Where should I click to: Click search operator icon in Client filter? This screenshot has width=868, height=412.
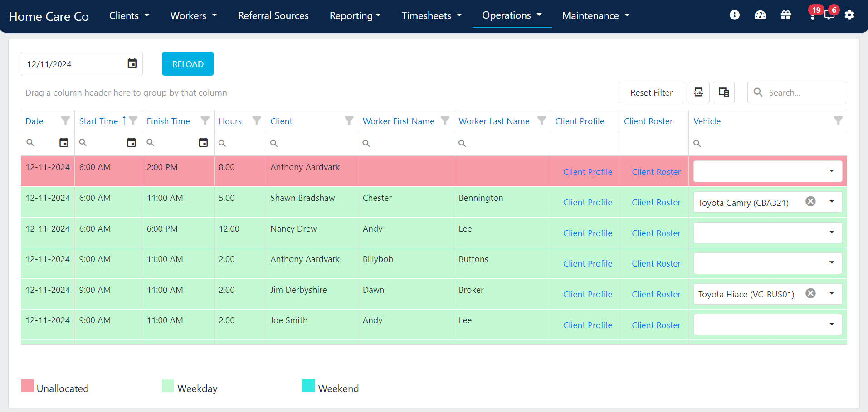pyautogui.click(x=274, y=143)
